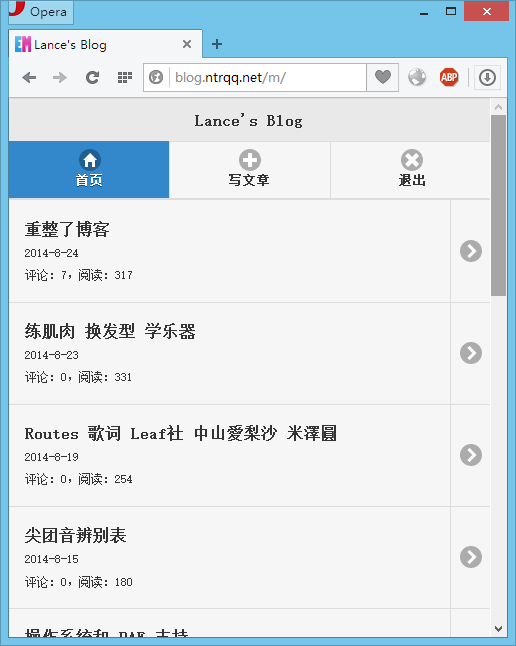Viewport: 516px width, 646px height.
Task: Open chevron for 重整了博客 post
Action: pyautogui.click(x=471, y=251)
